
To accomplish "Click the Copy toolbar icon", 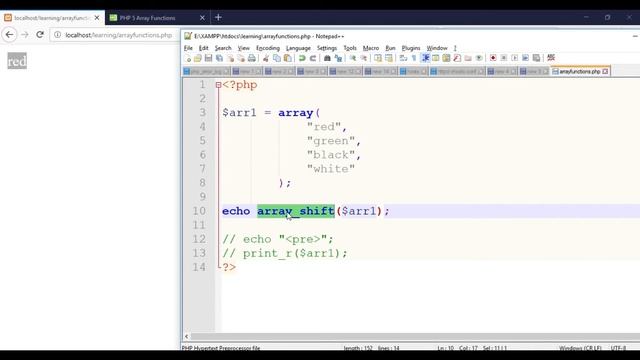I will click(277, 58).
